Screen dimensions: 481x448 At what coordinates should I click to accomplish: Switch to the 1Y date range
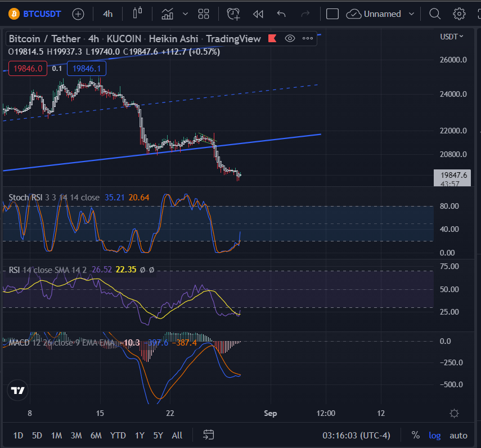(x=140, y=435)
